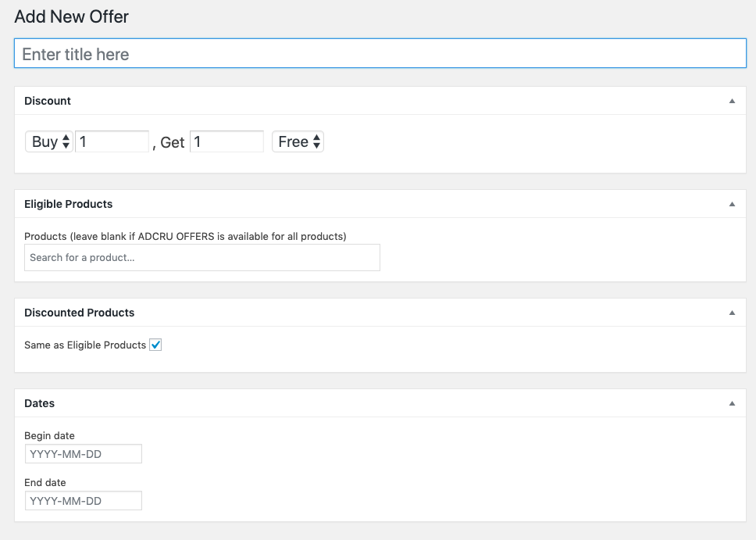The width and height of the screenshot is (756, 540).
Task: Click the Get quantity input field
Action: (226, 141)
